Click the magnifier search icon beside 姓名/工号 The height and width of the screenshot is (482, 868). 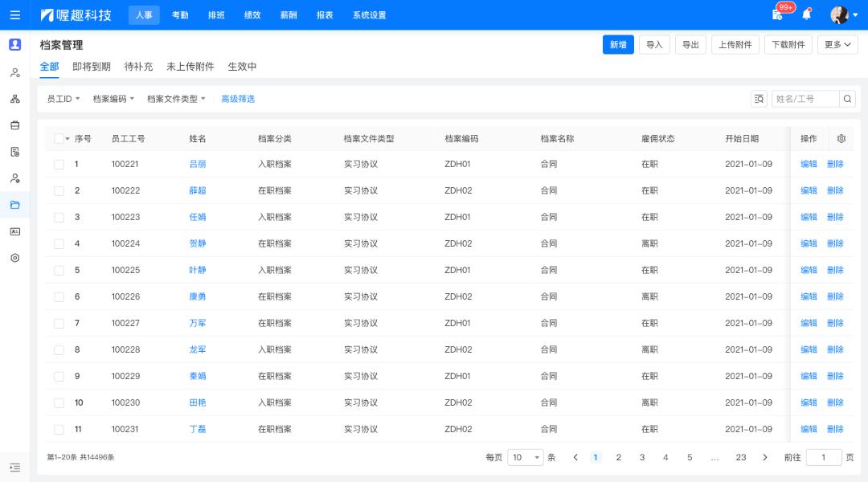pyautogui.click(x=847, y=99)
